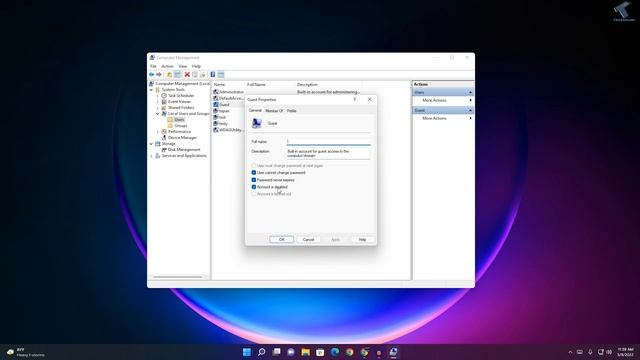Open the File menu
640x360 pixels.
(153, 66)
